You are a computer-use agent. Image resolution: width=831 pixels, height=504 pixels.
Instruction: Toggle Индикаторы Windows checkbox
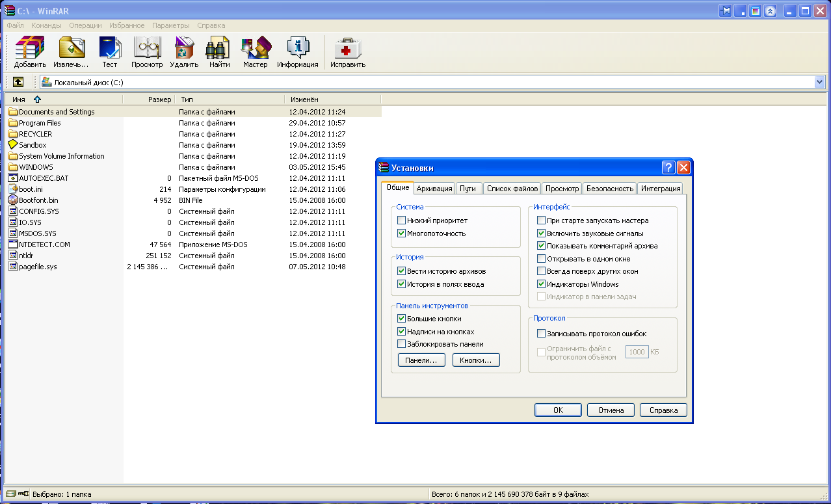(x=541, y=284)
